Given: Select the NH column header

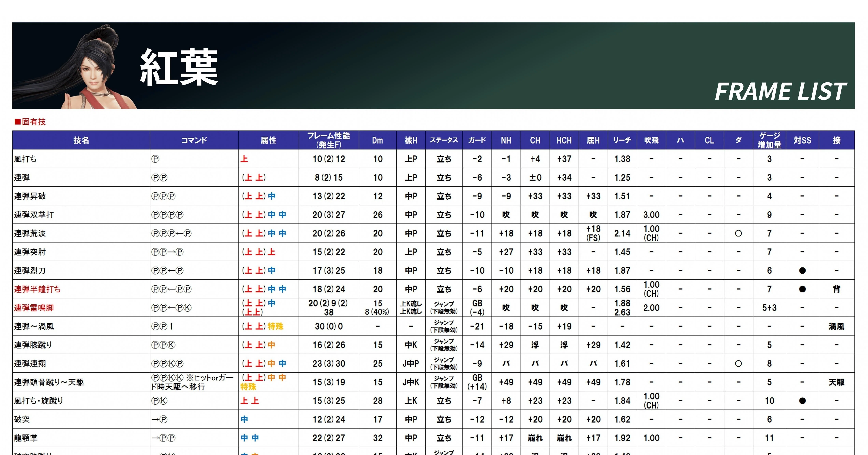Looking at the screenshot, I should click(x=506, y=140).
